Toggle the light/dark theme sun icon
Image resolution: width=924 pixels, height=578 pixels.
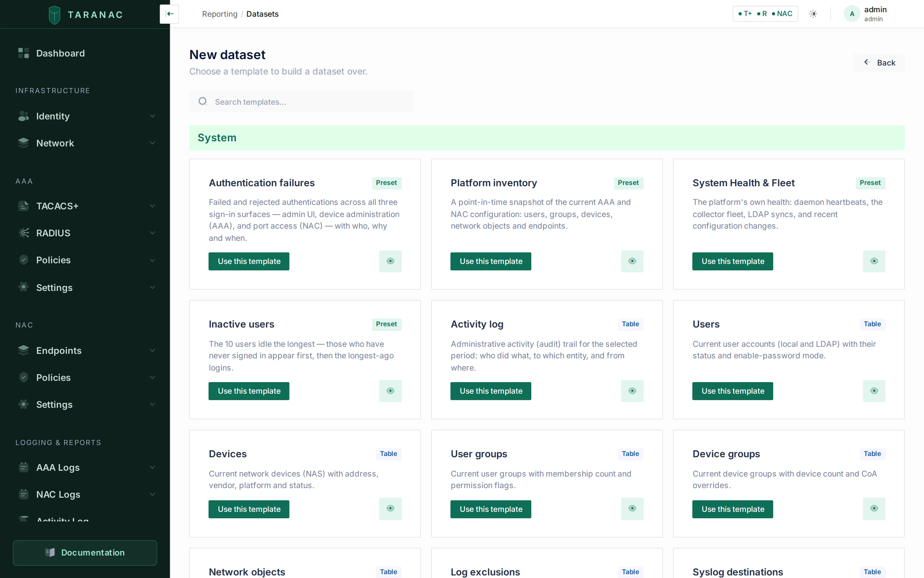click(813, 14)
